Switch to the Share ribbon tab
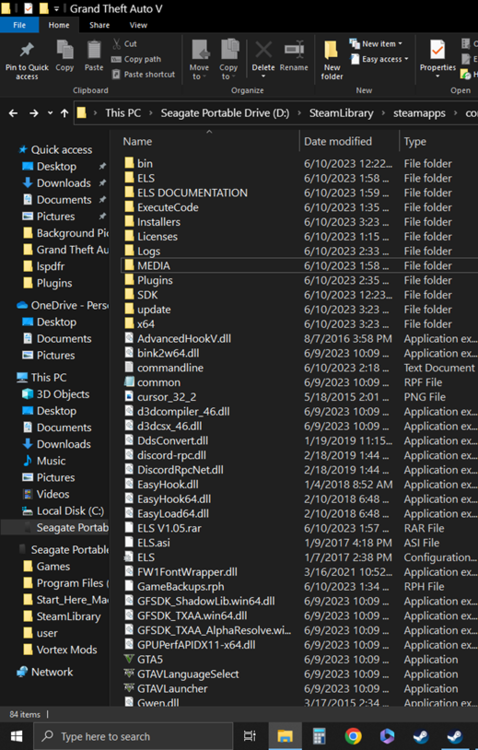478x750 pixels. coord(99,25)
